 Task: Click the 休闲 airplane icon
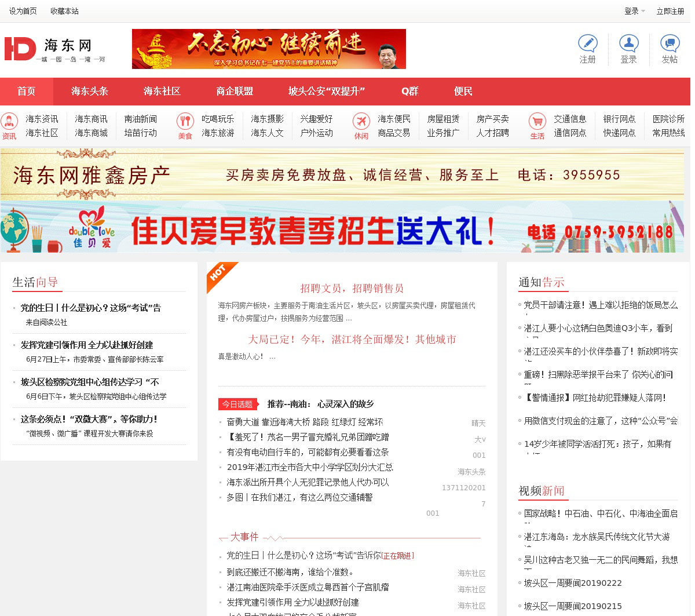pos(361,122)
